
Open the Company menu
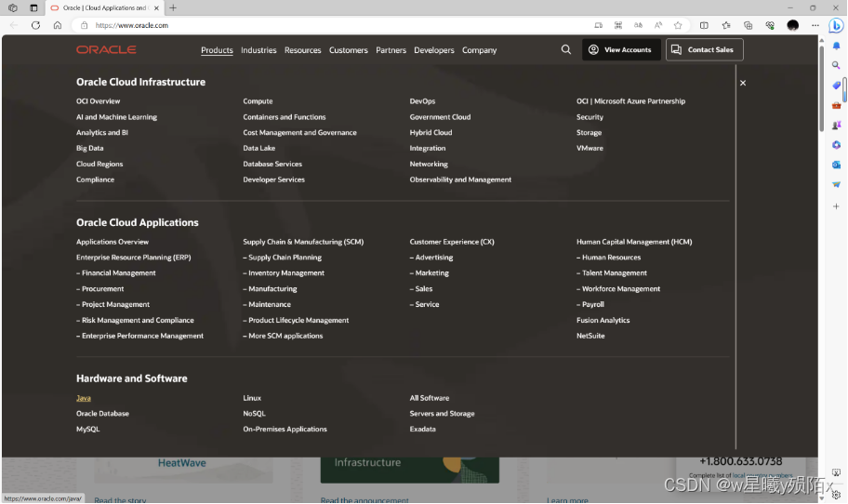[479, 50]
